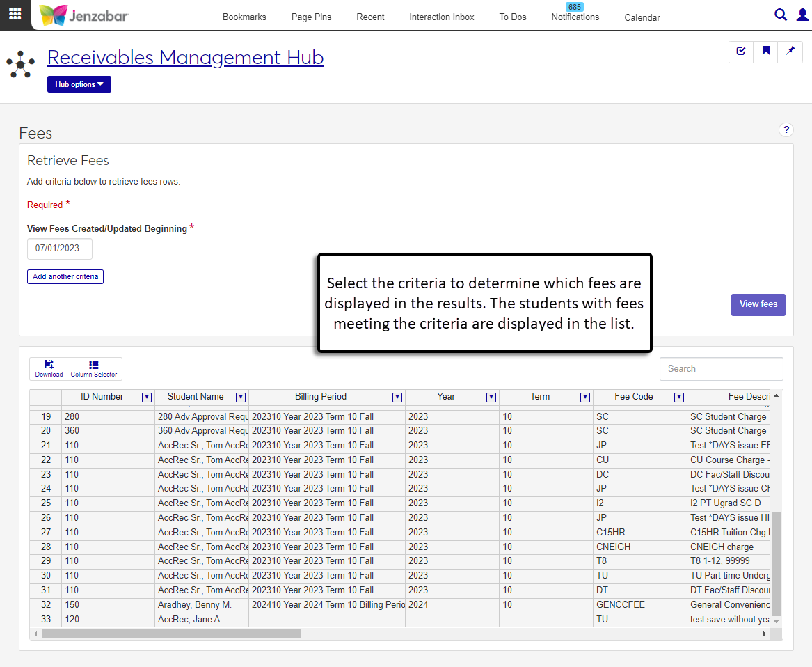Go to Notifications in top navigation
Image resolution: width=812 pixels, height=667 pixels.
(575, 17)
